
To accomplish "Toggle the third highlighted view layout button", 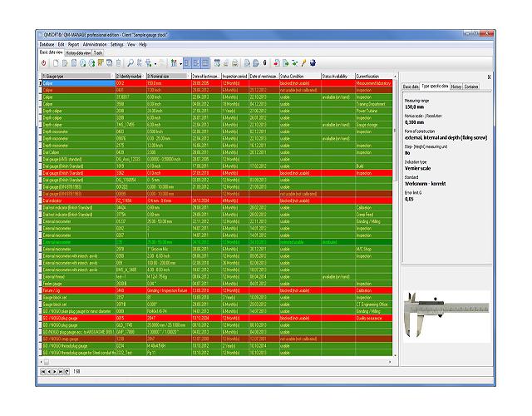I will (205, 63).
